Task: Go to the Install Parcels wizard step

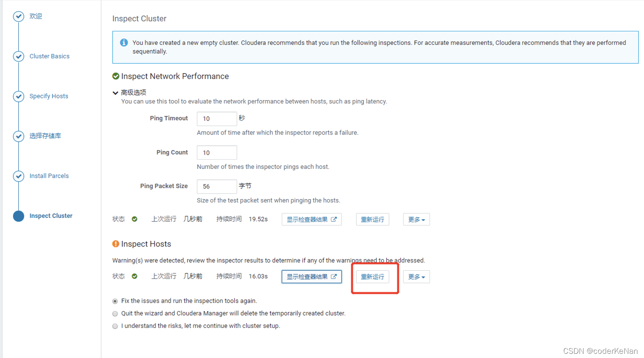Action: (49, 176)
